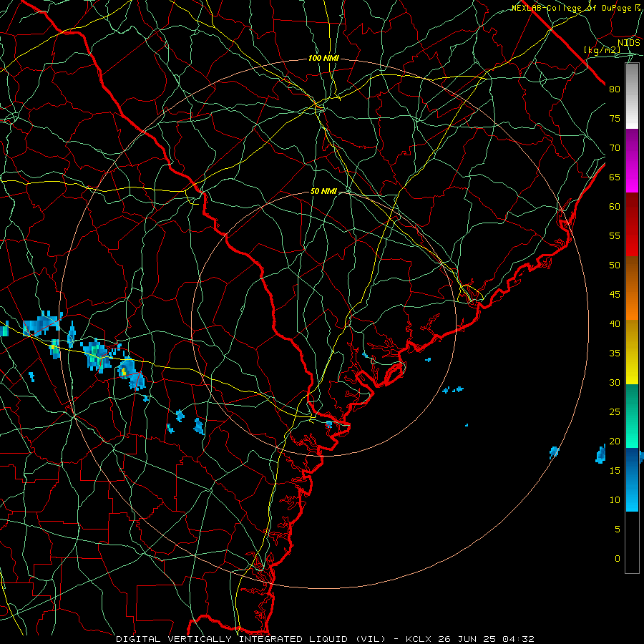
Task: Select the 50 value on the color scale
Action: (x=615, y=265)
